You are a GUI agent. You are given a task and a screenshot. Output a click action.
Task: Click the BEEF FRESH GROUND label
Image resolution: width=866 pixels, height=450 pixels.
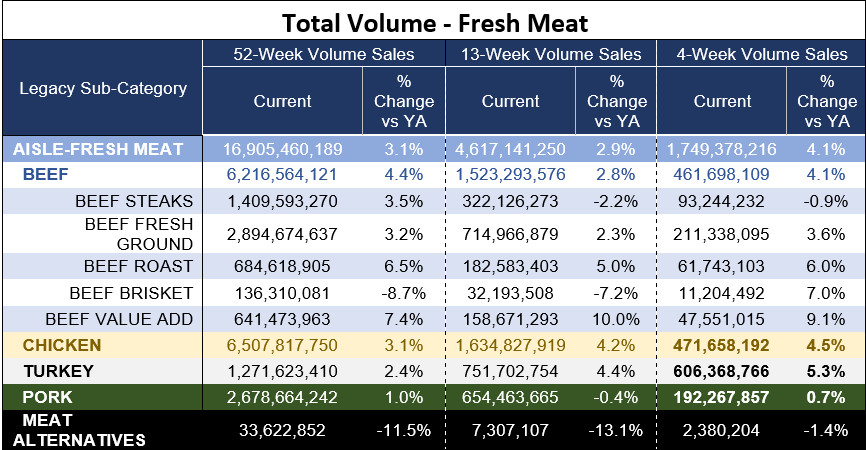click(x=139, y=234)
